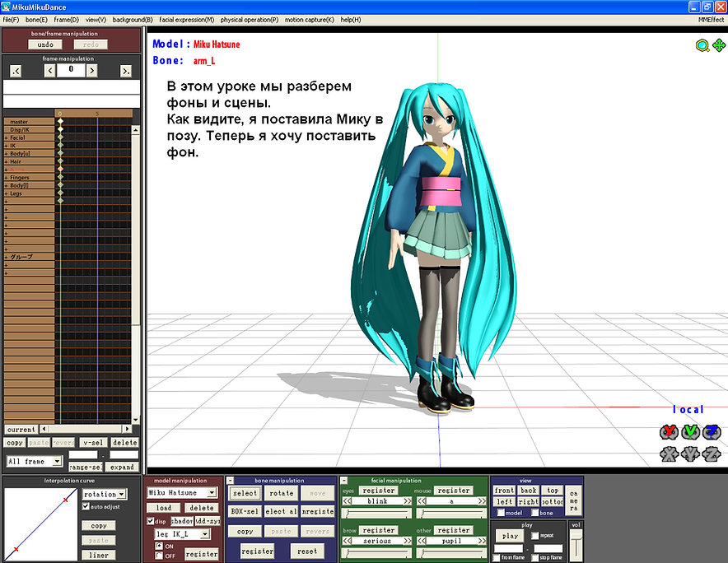This screenshot has height=563, width=728.
Task: Click the undo button
Action: pos(45,44)
